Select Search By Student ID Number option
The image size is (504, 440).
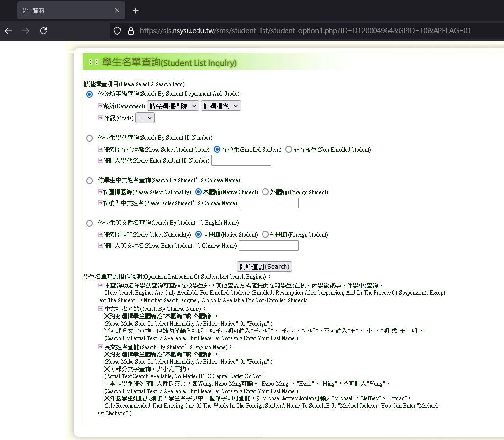point(89,138)
